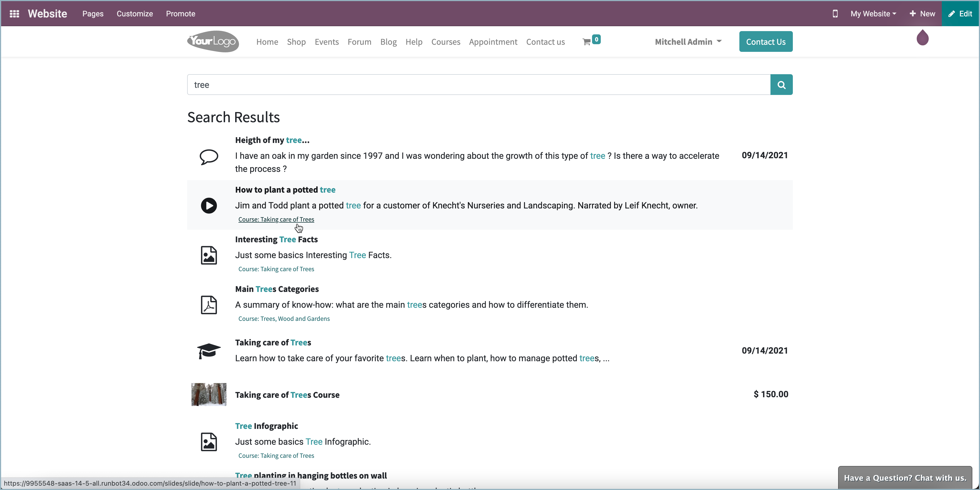Expand the Mitchell Admin user dropdown
This screenshot has height=490, width=980.
[688, 42]
